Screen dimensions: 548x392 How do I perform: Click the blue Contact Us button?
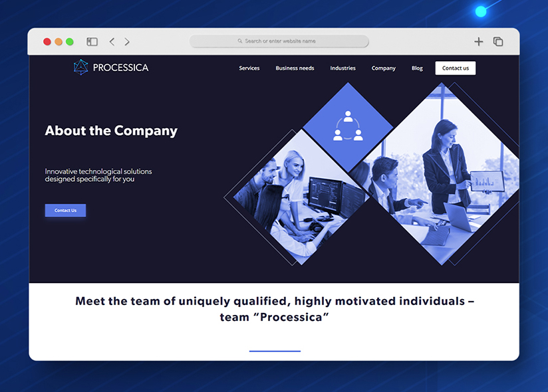click(65, 211)
